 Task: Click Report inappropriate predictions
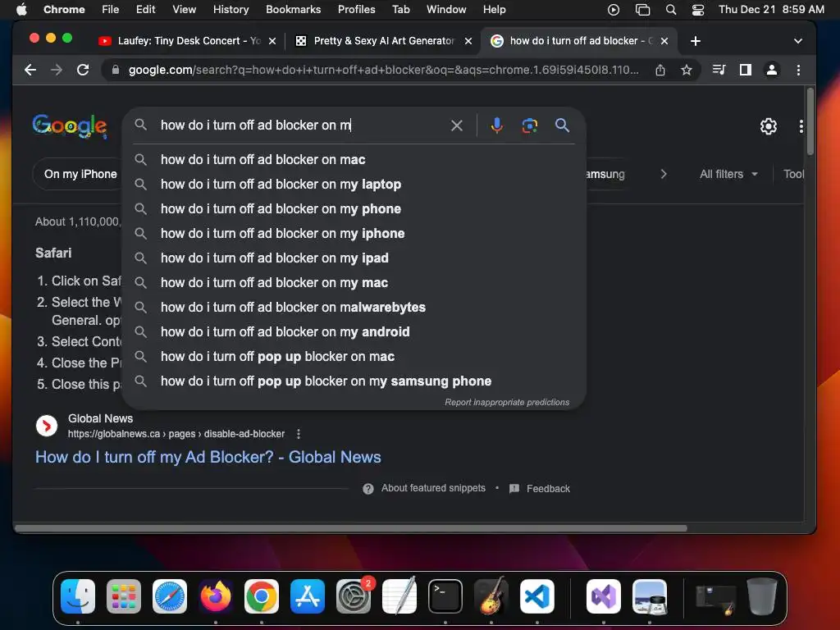click(507, 402)
